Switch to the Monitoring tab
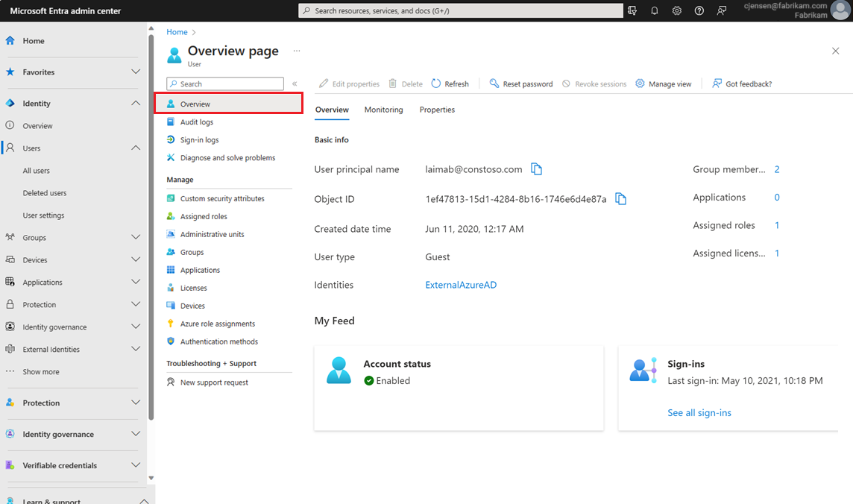This screenshot has width=853, height=504. pos(383,110)
